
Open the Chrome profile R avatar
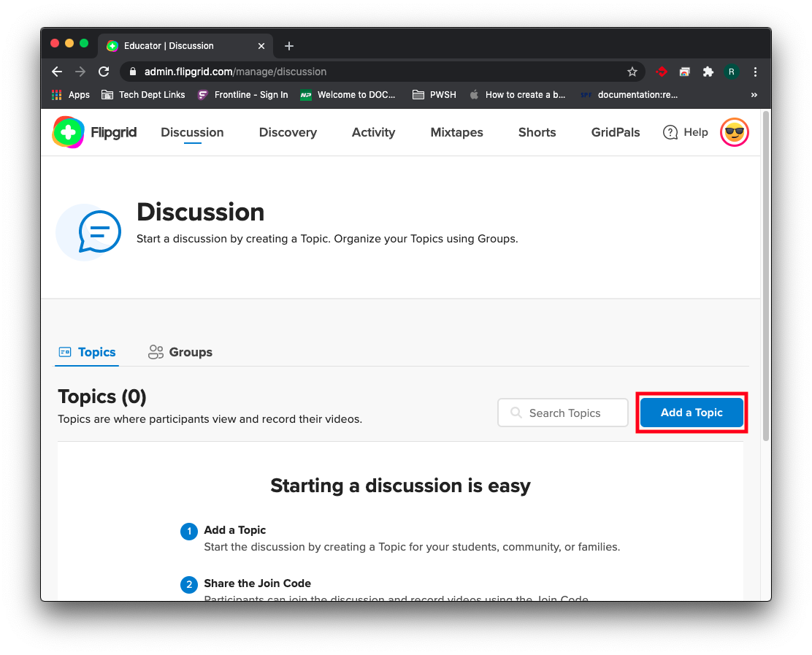[731, 72]
